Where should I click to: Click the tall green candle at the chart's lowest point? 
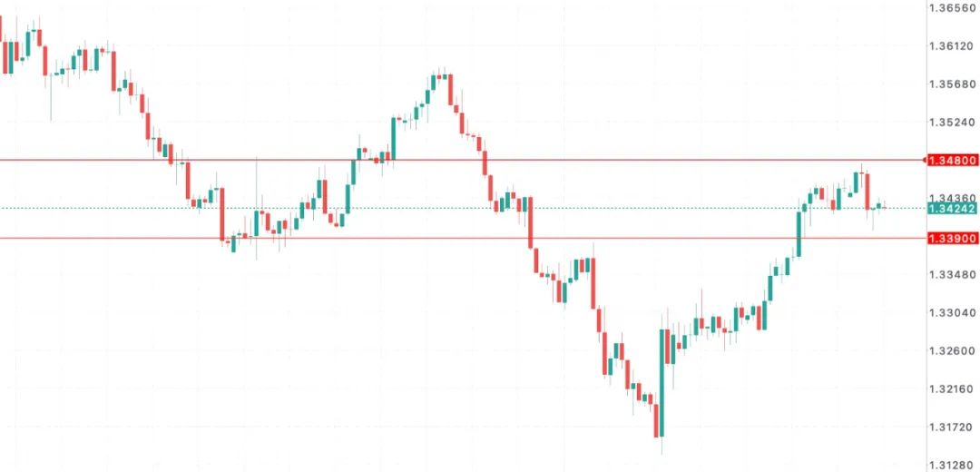[x=661, y=381]
